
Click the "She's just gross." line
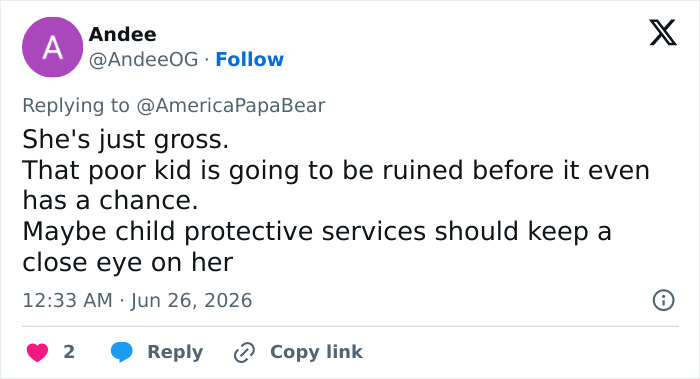tap(125, 139)
